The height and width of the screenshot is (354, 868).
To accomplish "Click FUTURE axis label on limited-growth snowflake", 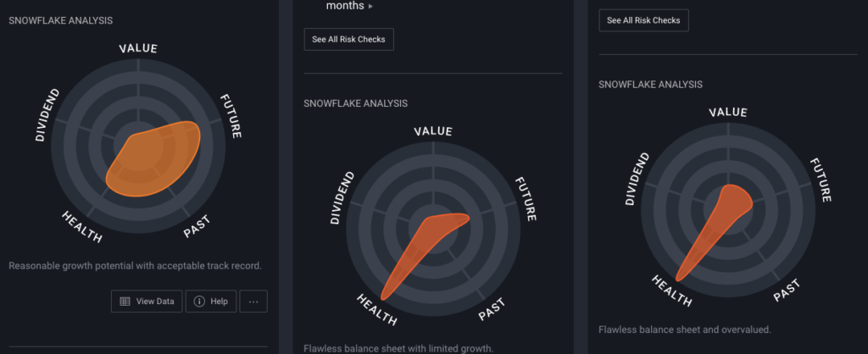I will pos(526,198).
